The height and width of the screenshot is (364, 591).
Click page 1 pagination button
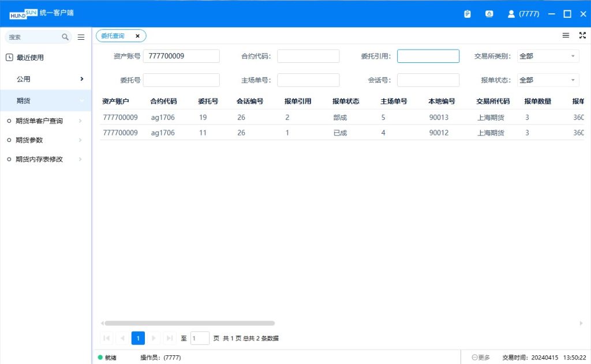(x=138, y=338)
